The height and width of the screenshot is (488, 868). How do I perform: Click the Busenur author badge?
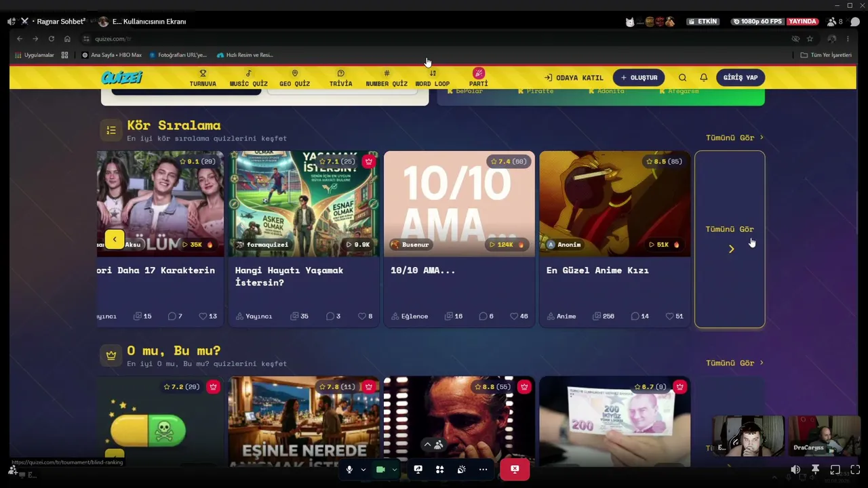tap(410, 245)
